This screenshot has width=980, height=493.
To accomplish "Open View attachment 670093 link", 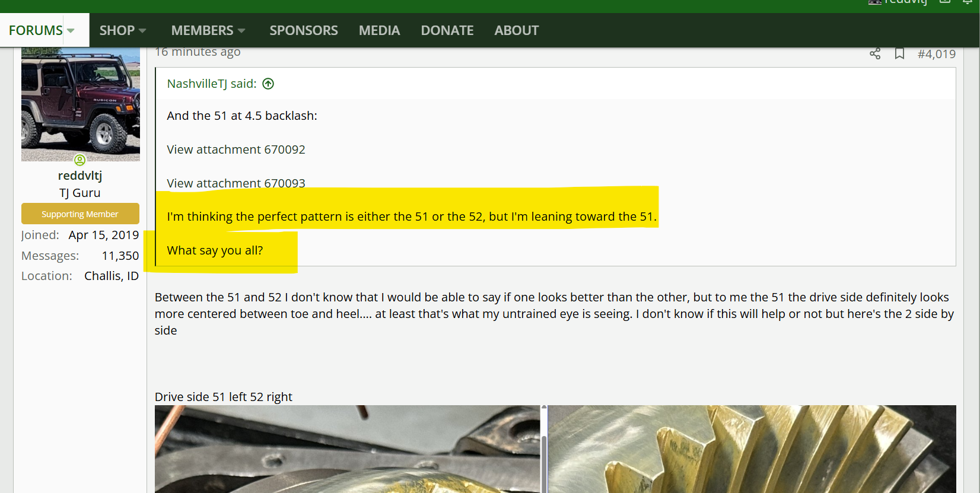I will pos(236,183).
